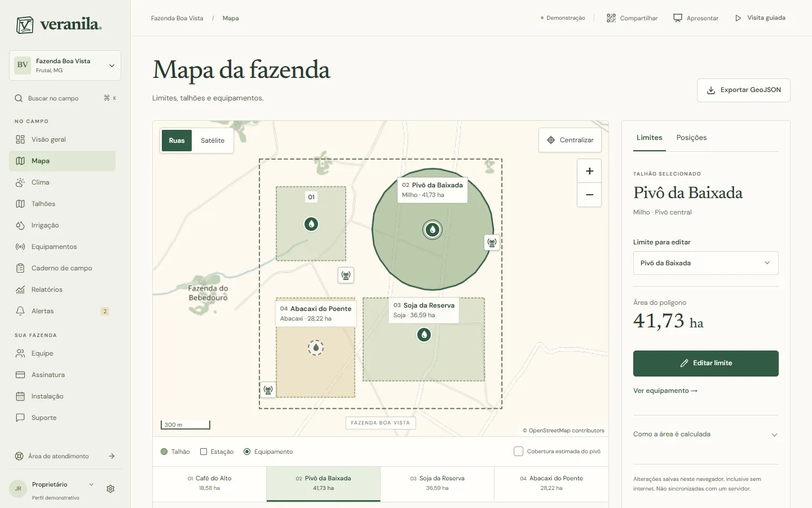Switch map to Satélite view
This screenshot has width=812, height=508.
pos(213,141)
